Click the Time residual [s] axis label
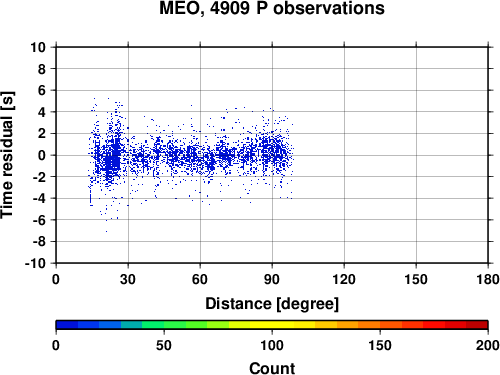The image size is (500, 375). coord(7,155)
